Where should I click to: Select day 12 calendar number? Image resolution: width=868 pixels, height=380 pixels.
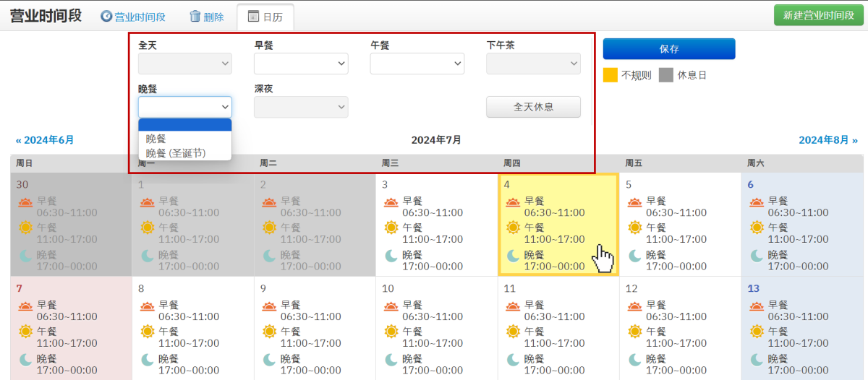[631, 288]
